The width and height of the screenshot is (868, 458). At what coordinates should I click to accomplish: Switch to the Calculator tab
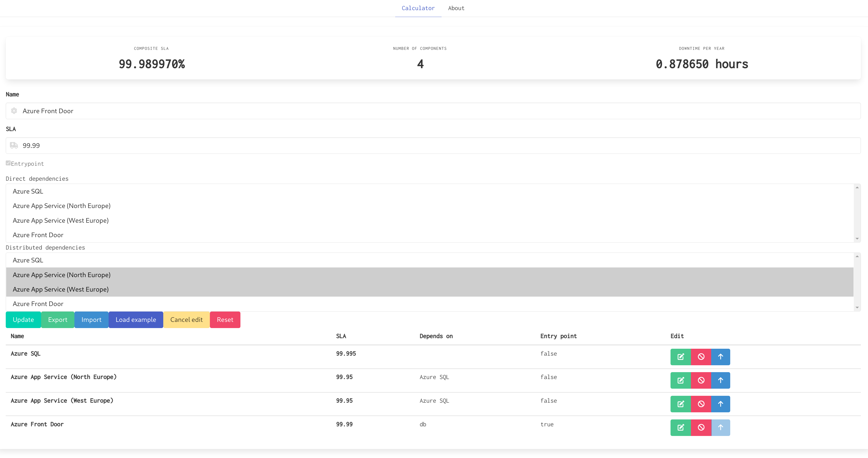point(418,8)
